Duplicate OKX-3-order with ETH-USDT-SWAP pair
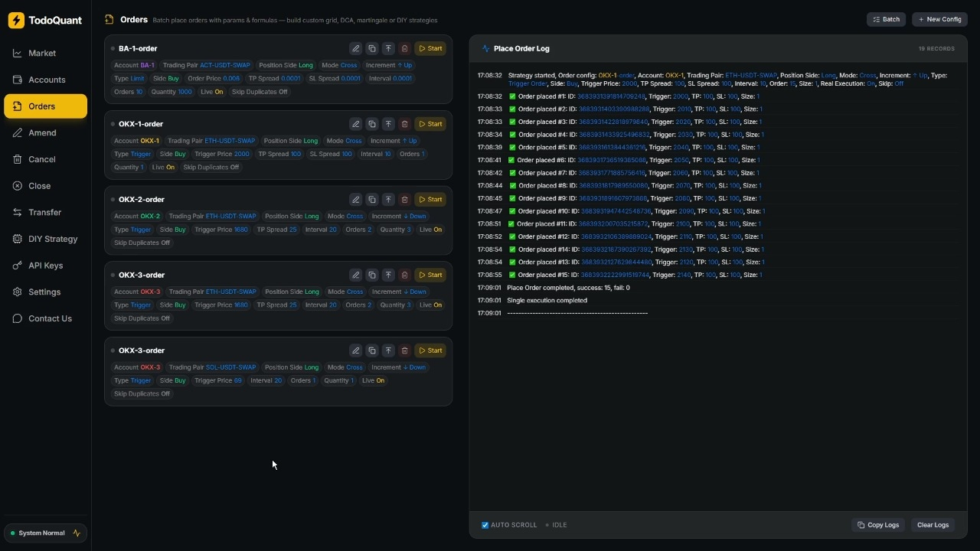 coord(372,275)
